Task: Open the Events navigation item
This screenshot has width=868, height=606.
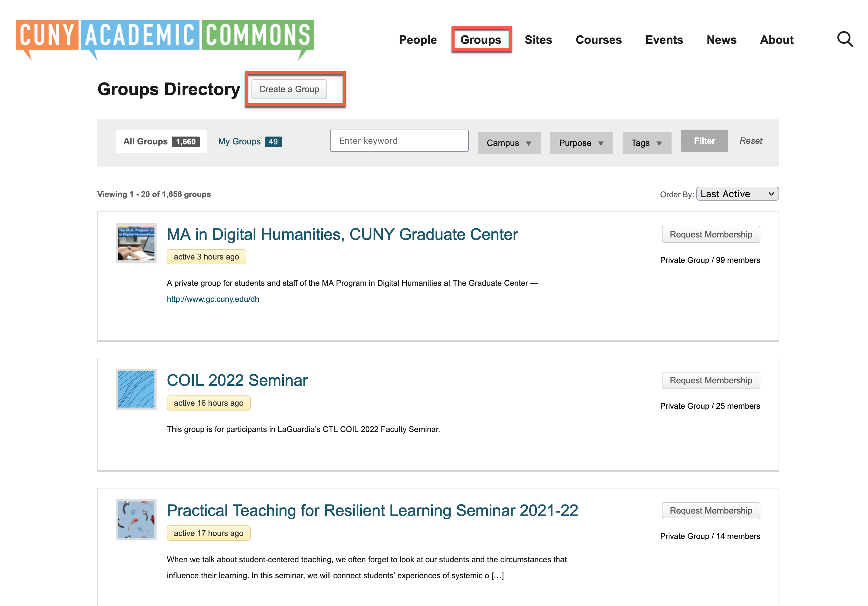Action: [x=664, y=40]
